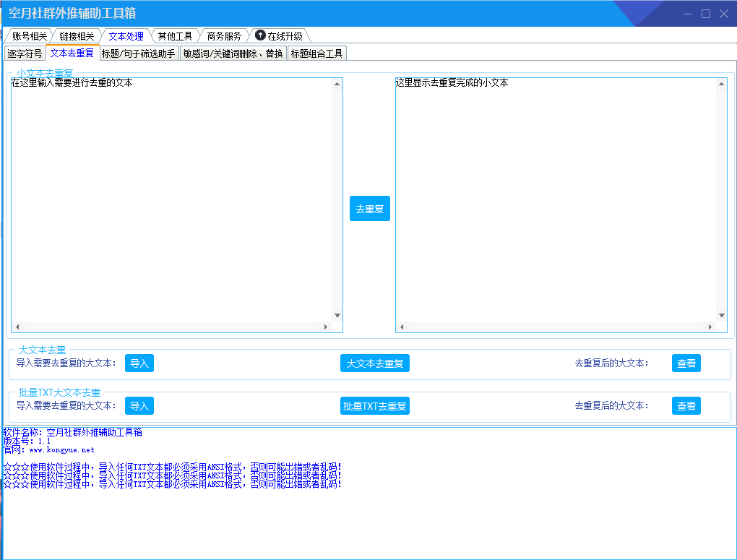Screen dimensions: 737x560
Task: Click 导入 in the 大文本去重 section
Action: click(139, 363)
